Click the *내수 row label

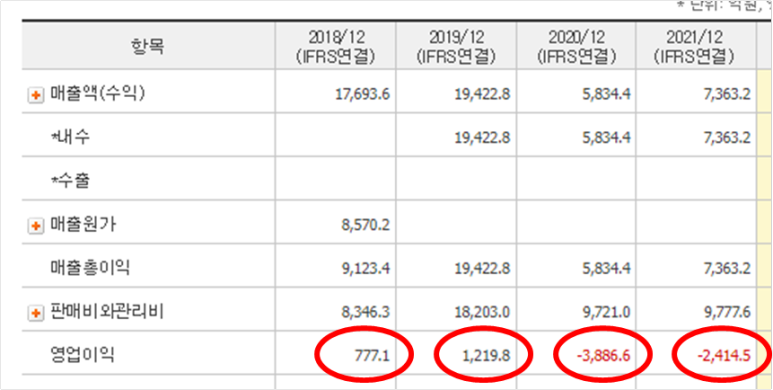(70, 138)
